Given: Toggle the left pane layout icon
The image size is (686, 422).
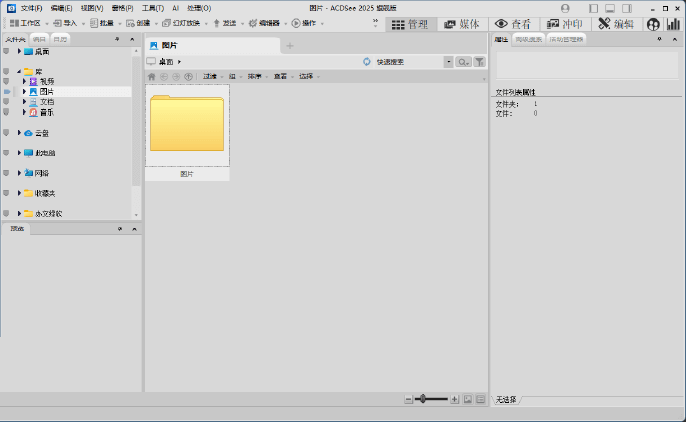Looking at the screenshot, I should (x=593, y=8).
